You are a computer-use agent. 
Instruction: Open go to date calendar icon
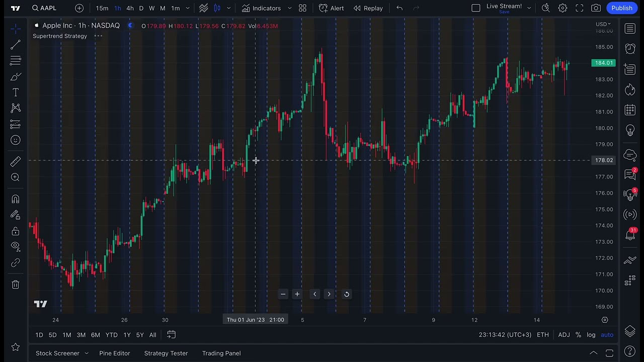[x=171, y=335]
